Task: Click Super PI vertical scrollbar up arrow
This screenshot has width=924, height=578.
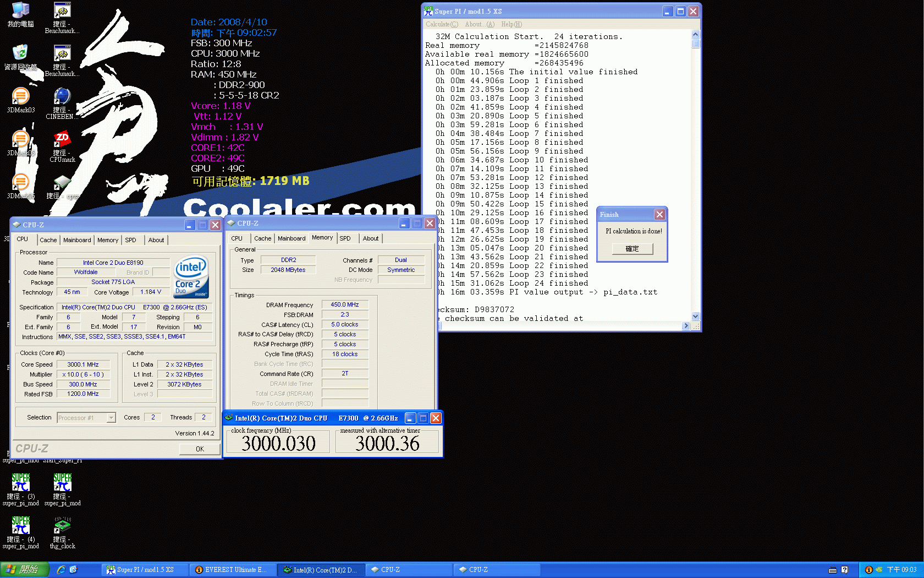Action: pyautogui.click(x=696, y=35)
